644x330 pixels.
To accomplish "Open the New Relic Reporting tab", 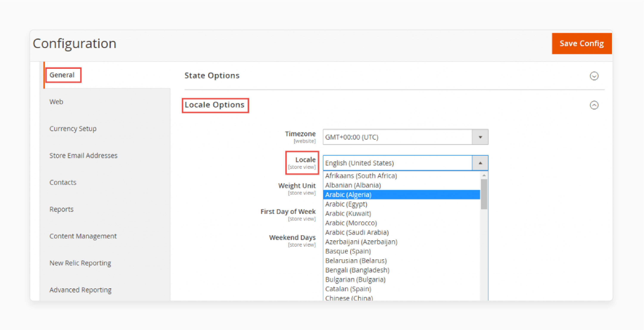I will [80, 263].
